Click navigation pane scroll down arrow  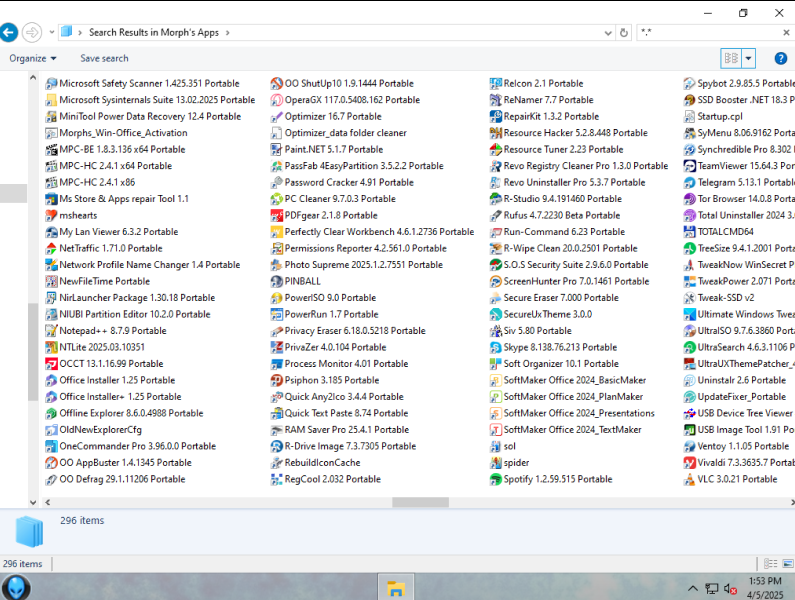(x=32, y=502)
